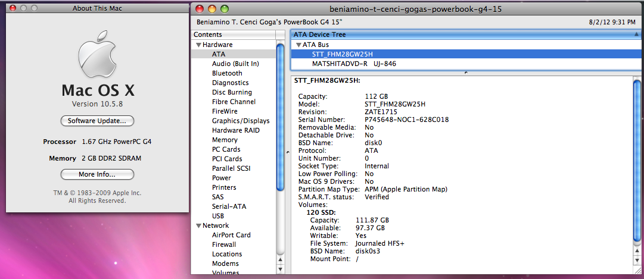Click the serial number P745648-NOC1-628C018
The width and height of the screenshot is (644, 279).
click(x=407, y=120)
